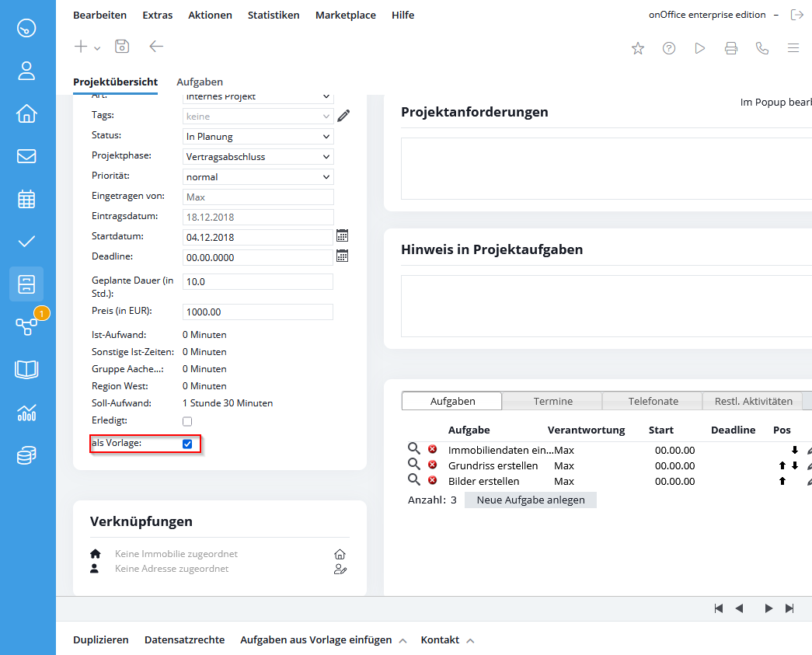Edit tags with the pencil icon
This screenshot has height=655, width=812.
tap(343, 116)
